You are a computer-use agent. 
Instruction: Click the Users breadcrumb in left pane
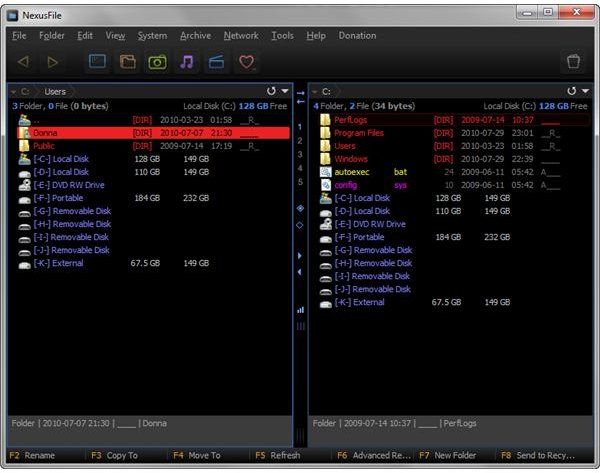coord(55,92)
